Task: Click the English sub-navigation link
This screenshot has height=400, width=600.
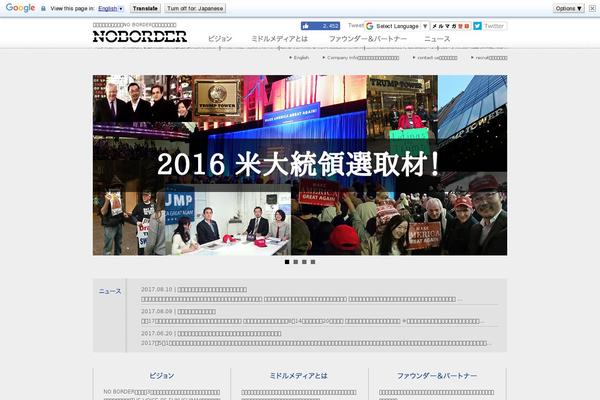Action: pos(299,57)
